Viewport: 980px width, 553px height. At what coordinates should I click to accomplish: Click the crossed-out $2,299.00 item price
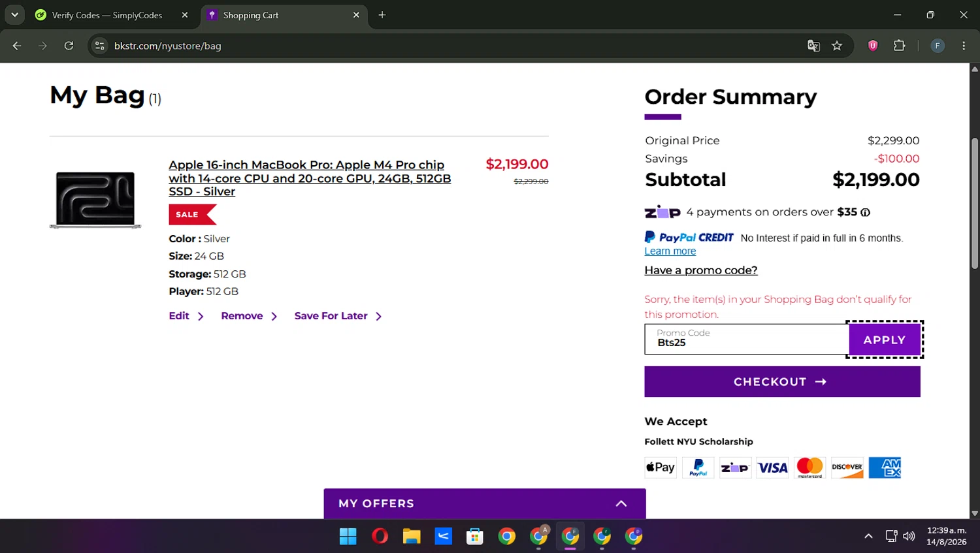click(531, 182)
